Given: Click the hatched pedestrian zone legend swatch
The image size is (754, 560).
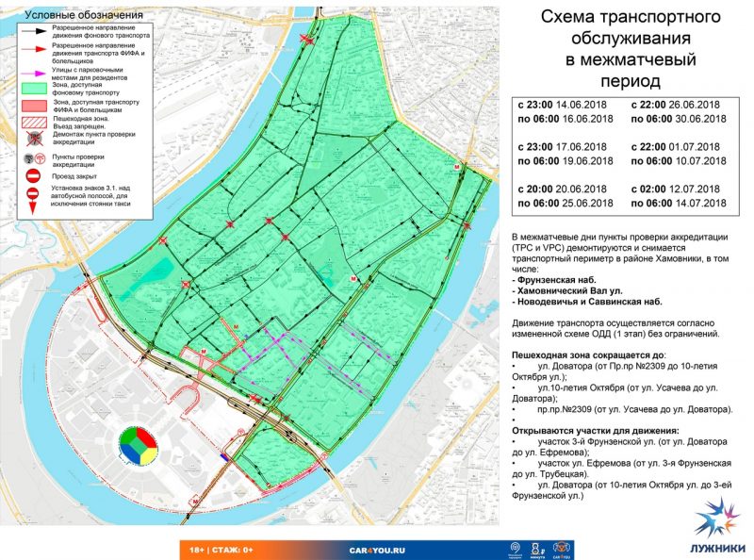Looking at the screenshot, I should point(34,122).
